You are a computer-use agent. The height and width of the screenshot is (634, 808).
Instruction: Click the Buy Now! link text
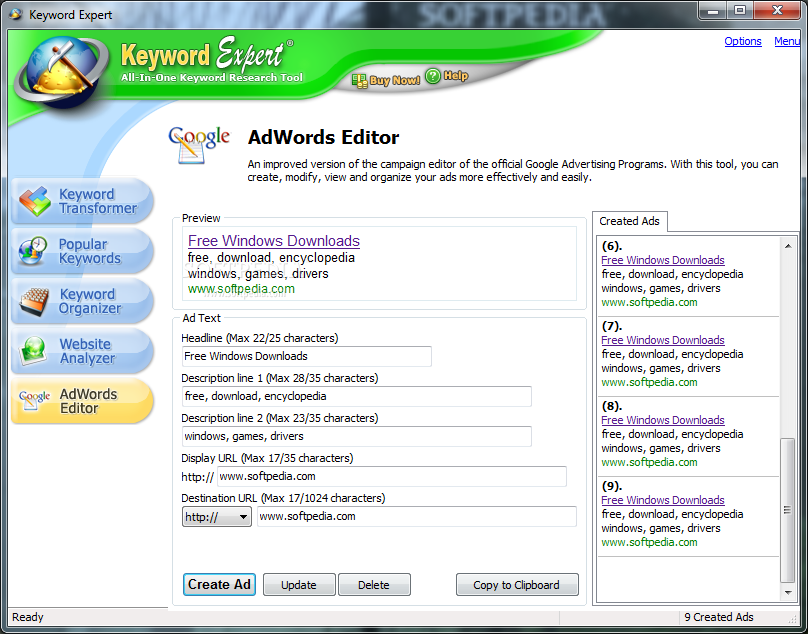(395, 80)
